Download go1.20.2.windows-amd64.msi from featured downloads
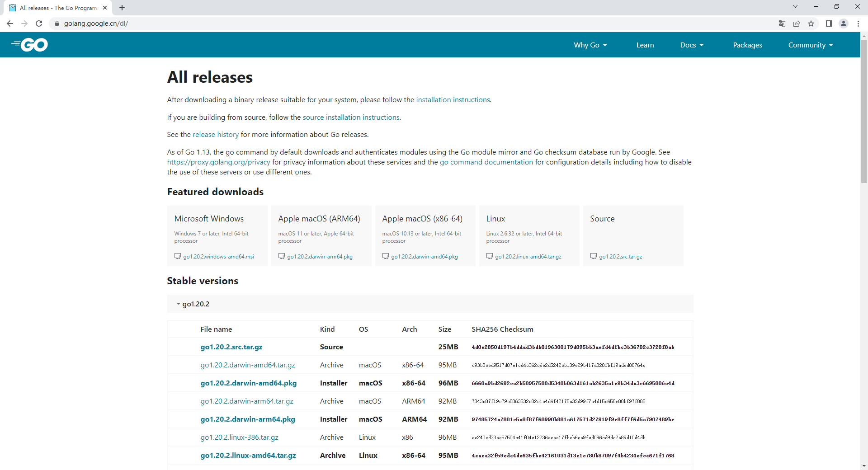This screenshot has height=470, width=868. tap(218, 257)
